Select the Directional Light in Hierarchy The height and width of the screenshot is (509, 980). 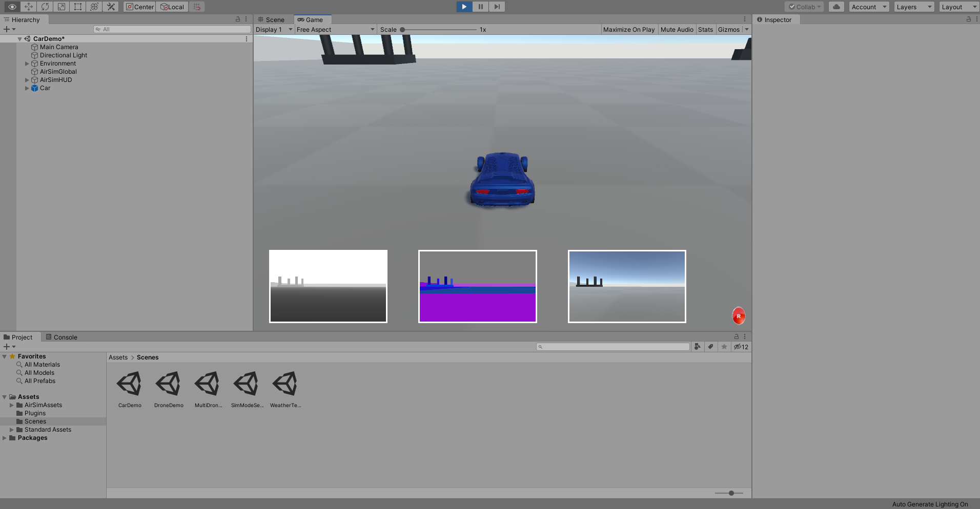click(x=63, y=55)
